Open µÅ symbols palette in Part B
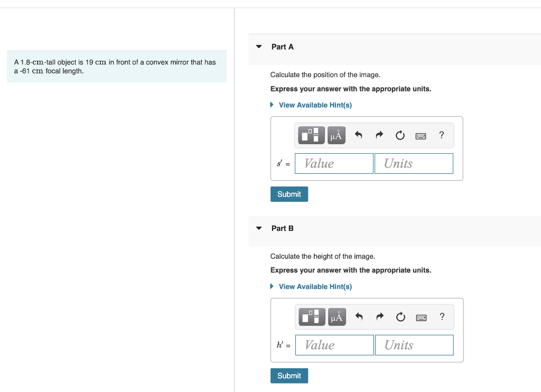Screen dimensions: 541x392 point(337,317)
